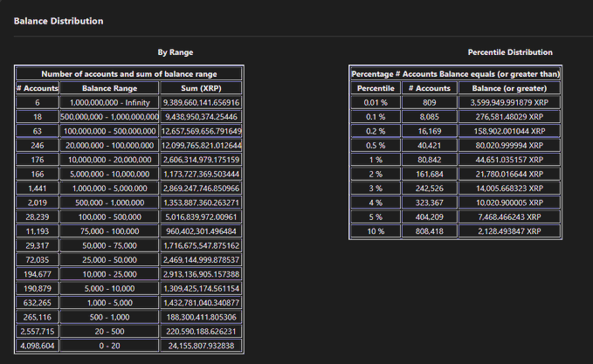The width and height of the screenshot is (593, 364).
Task: Select the '1,000 - 5,000' range cell
Action: tap(109, 303)
